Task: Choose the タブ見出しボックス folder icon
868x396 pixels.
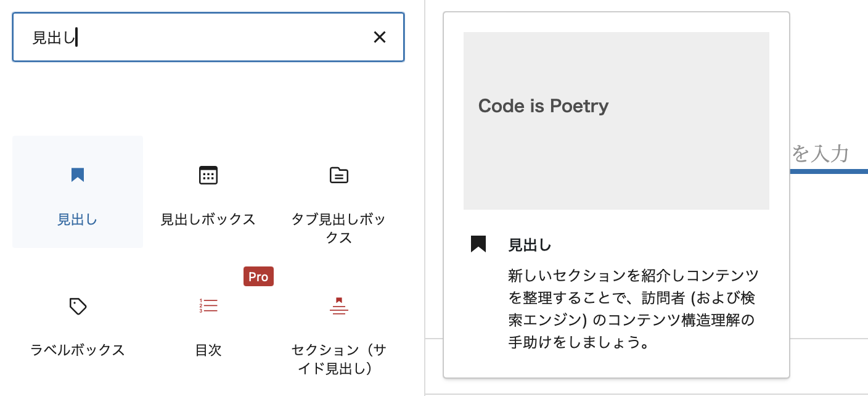Action: tap(338, 175)
